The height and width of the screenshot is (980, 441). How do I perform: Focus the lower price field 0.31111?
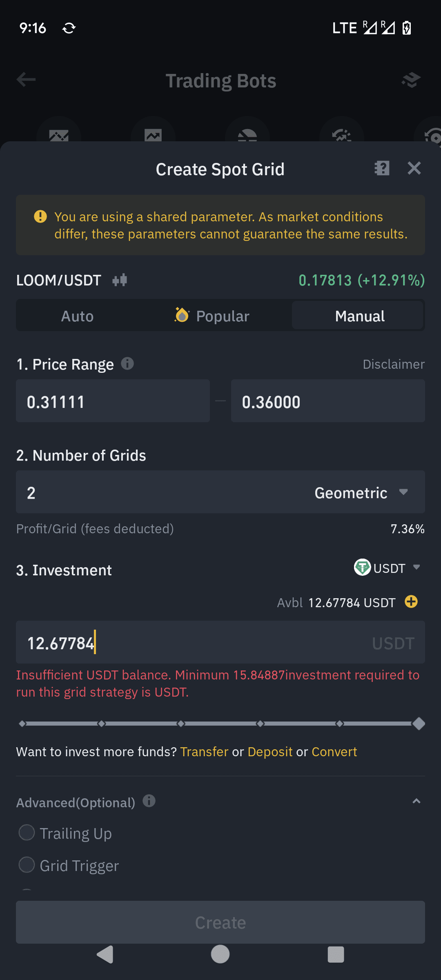[113, 401]
